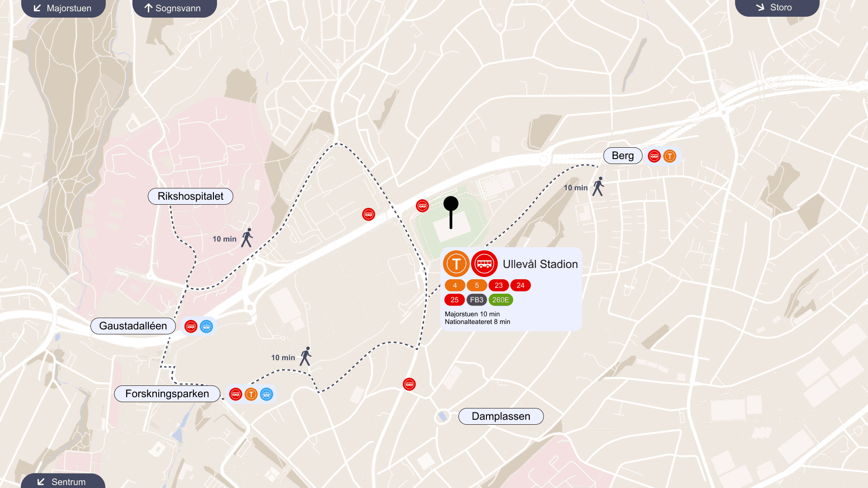Click the blue tram icon next to Gaustadalléen
This screenshot has height=488, width=868.
coord(206,326)
